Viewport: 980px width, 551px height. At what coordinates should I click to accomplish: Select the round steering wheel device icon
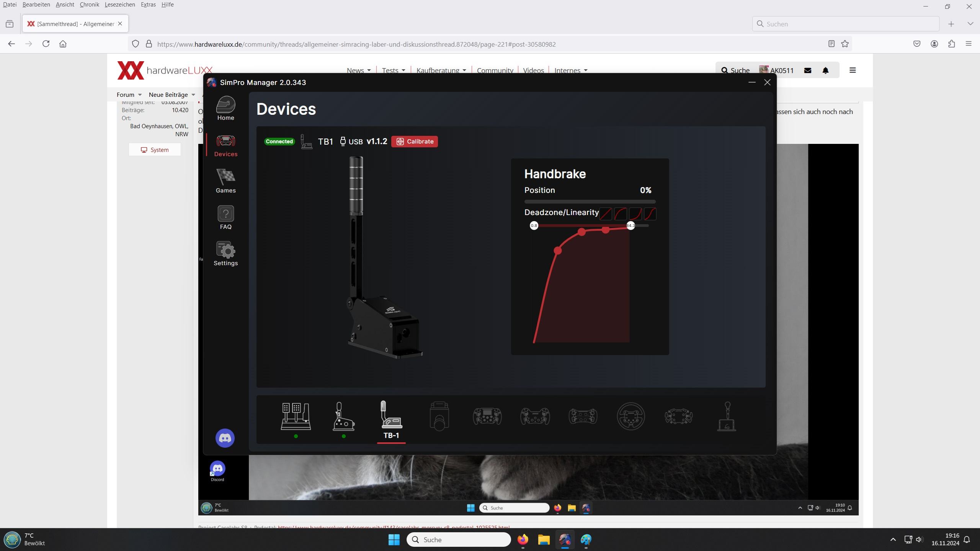(x=630, y=416)
